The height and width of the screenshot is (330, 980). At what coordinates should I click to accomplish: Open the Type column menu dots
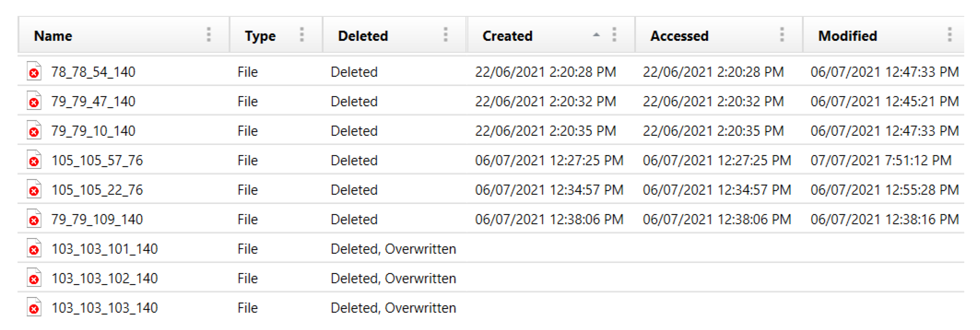(x=302, y=35)
